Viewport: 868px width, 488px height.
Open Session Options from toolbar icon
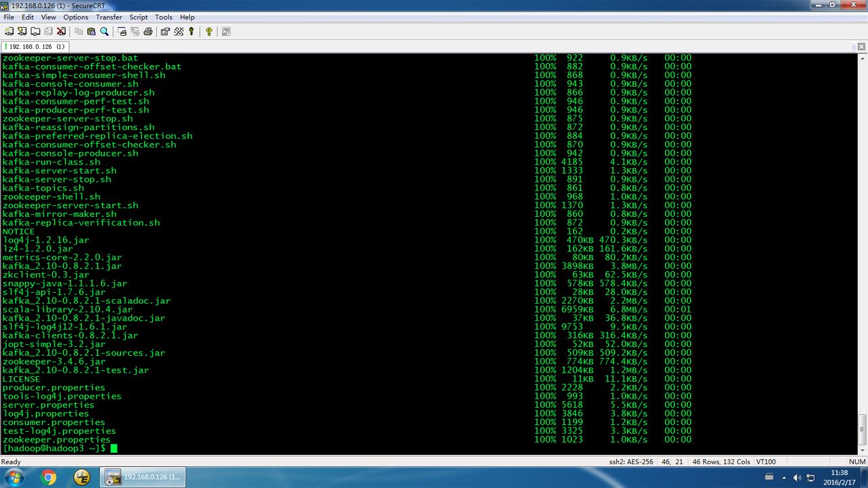[165, 31]
